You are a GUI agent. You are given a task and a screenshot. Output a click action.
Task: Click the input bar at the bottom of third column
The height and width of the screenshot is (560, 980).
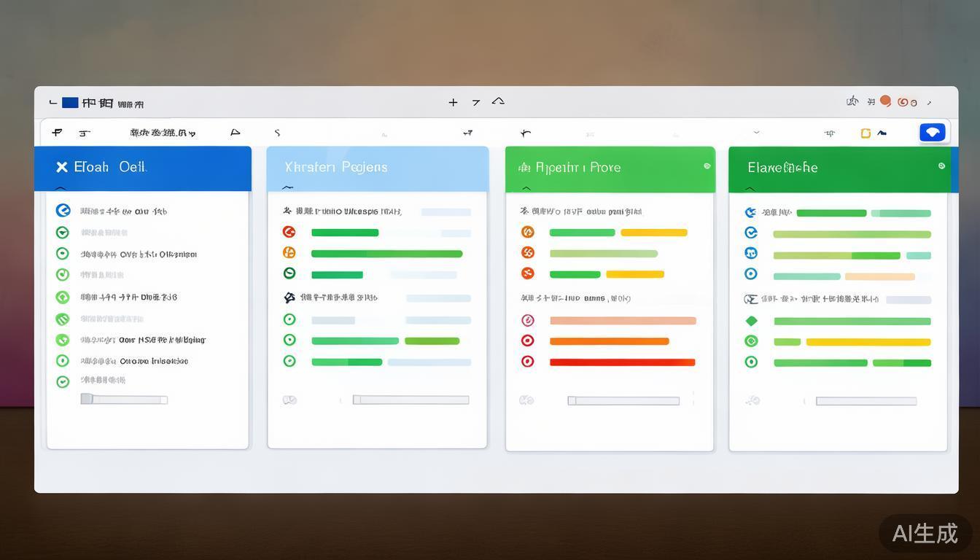623,400
